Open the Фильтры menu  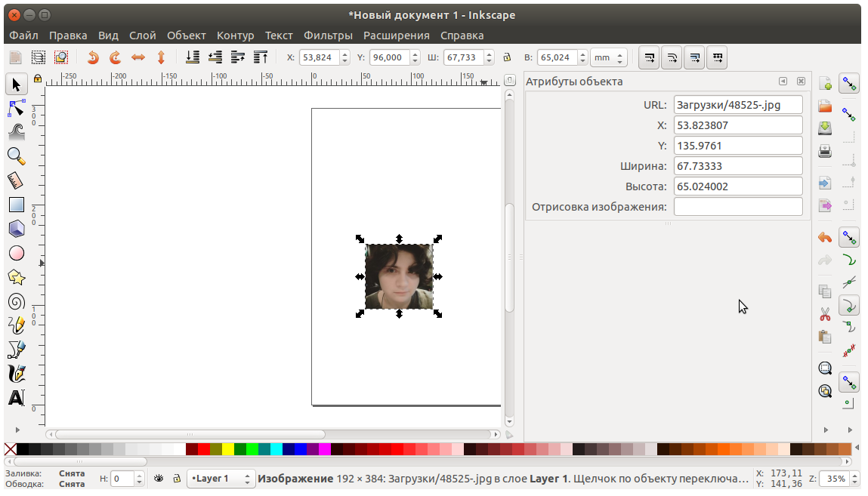328,35
